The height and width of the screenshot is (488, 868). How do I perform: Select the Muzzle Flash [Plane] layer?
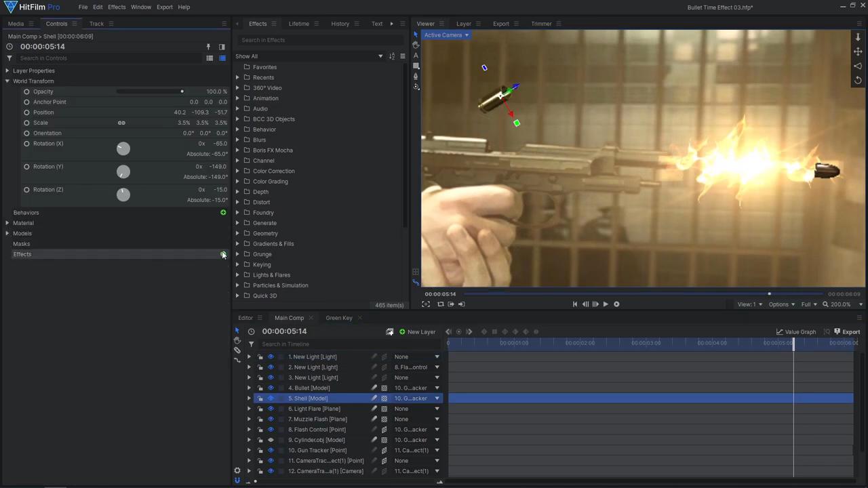317,420
